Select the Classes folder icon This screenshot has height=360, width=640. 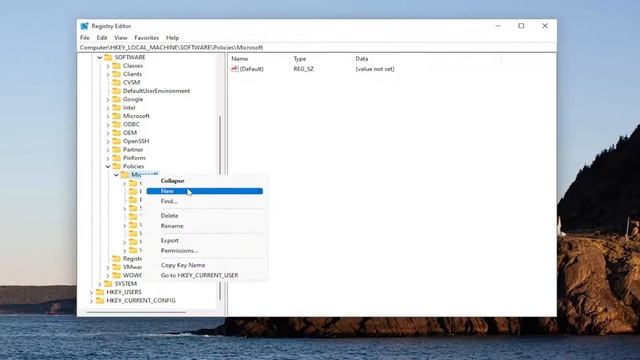pyautogui.click(x=117, y=66)
